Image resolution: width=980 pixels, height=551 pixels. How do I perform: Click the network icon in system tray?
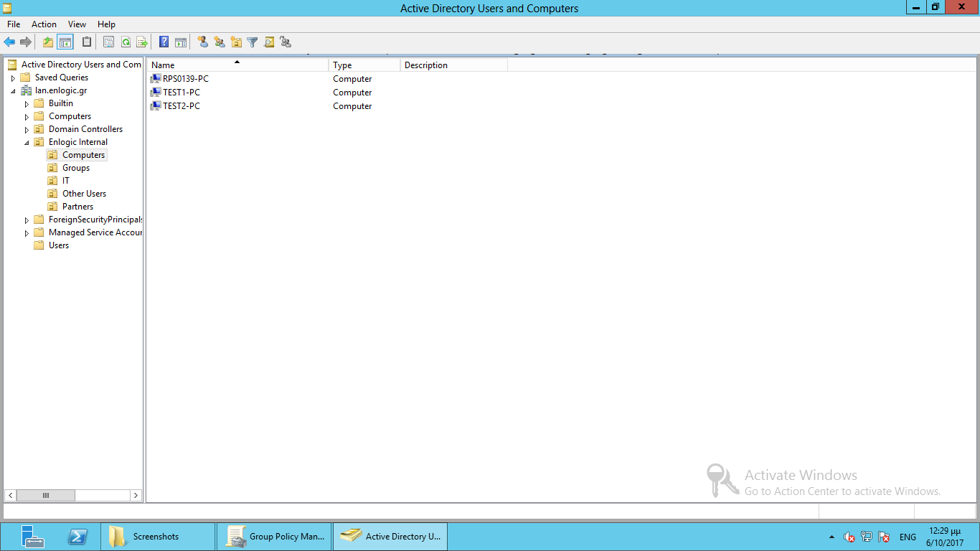(x=867, y=537)
